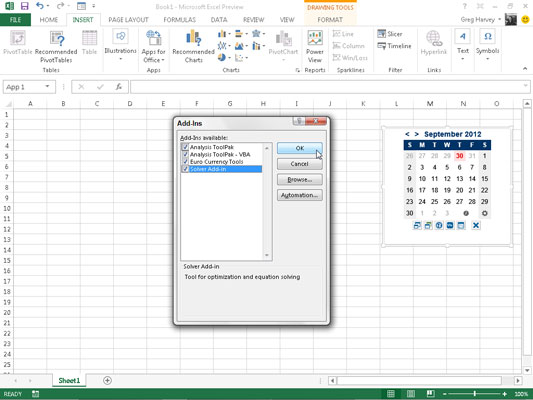Switch to the HOME tab
The width and height of the screenshot is (533, 400).
pyautogui.click(x=49, y=20)
